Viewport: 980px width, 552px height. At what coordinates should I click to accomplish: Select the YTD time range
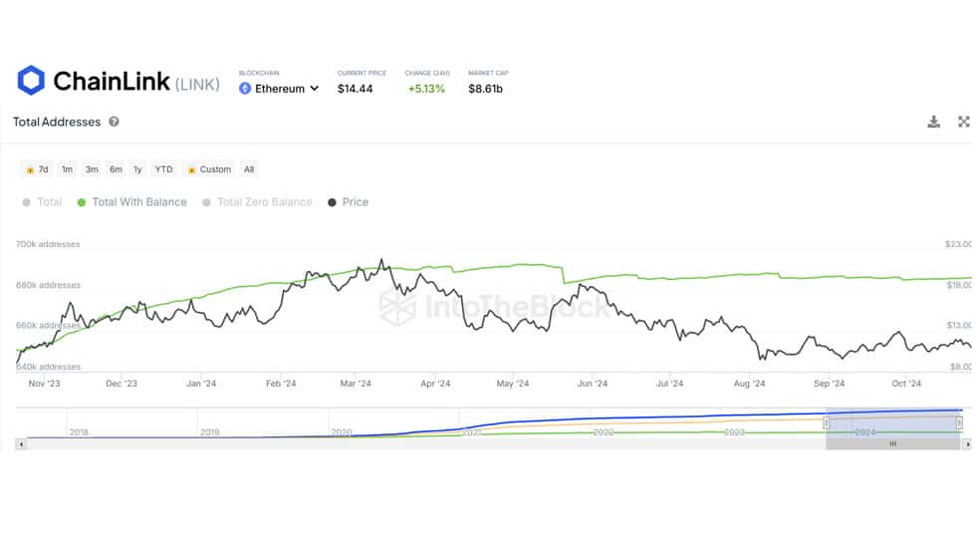163,169
